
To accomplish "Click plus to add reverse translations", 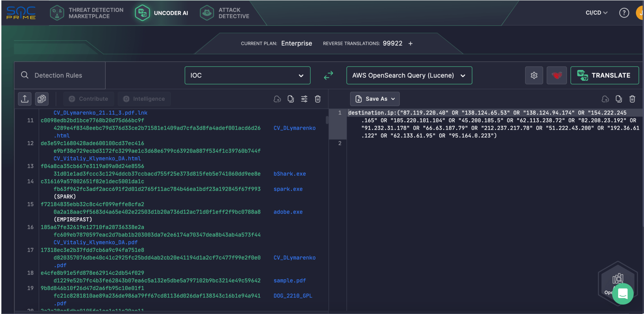I will click(411, 44).
